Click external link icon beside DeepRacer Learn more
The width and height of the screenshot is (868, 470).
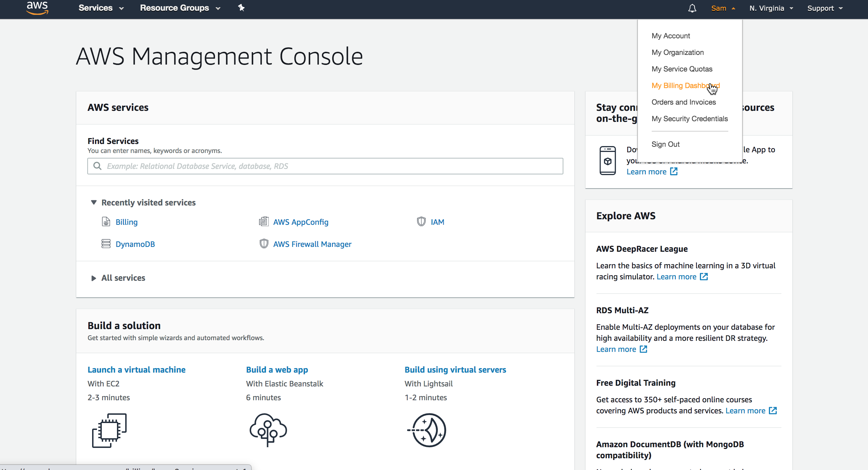point(704,277)
